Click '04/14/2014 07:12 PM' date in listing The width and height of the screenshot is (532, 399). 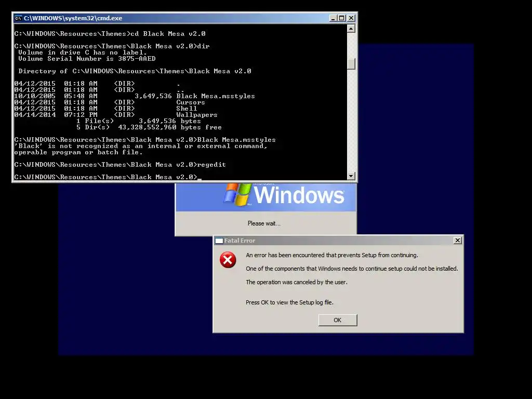[x=56, y=115]
